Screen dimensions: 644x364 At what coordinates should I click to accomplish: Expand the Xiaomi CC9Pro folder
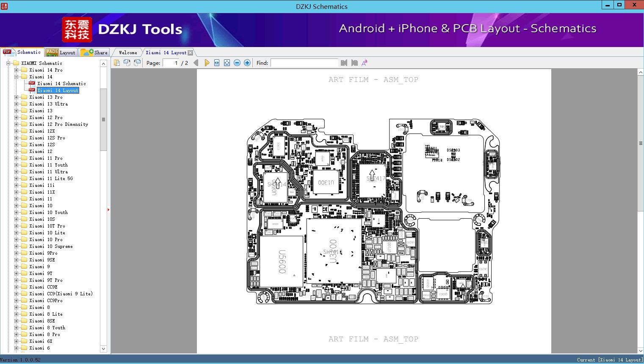(16, 300)
